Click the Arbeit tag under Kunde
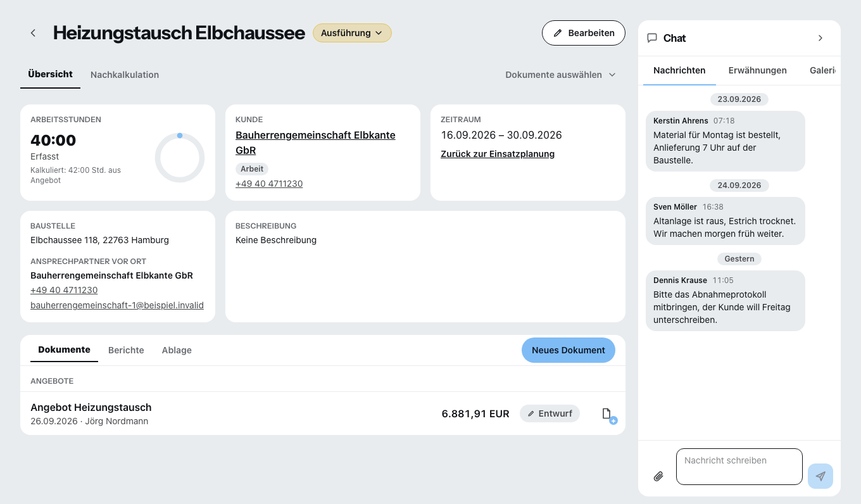 pos(252,169)
